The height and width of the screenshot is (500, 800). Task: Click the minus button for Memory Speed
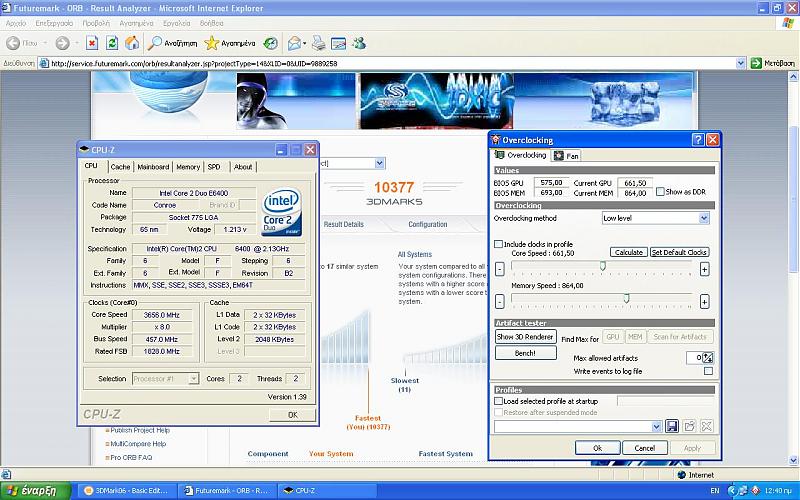pos(500,302)
